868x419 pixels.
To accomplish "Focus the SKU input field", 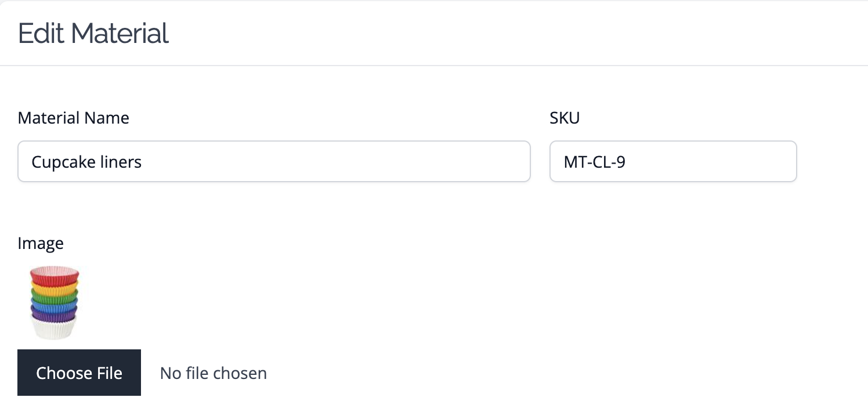I will click(x=673, y=161).
